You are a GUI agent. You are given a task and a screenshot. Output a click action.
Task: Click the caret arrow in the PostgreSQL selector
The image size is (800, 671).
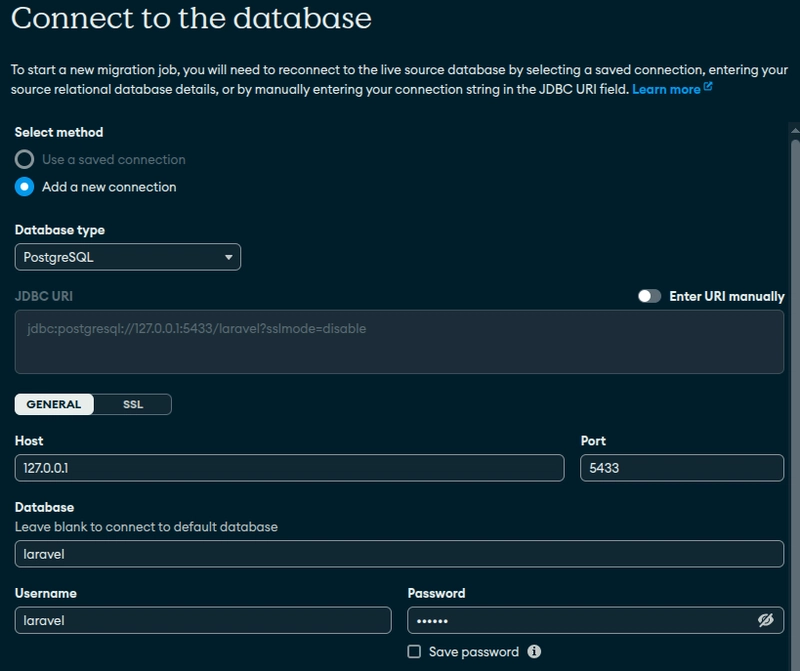[229, 257]
